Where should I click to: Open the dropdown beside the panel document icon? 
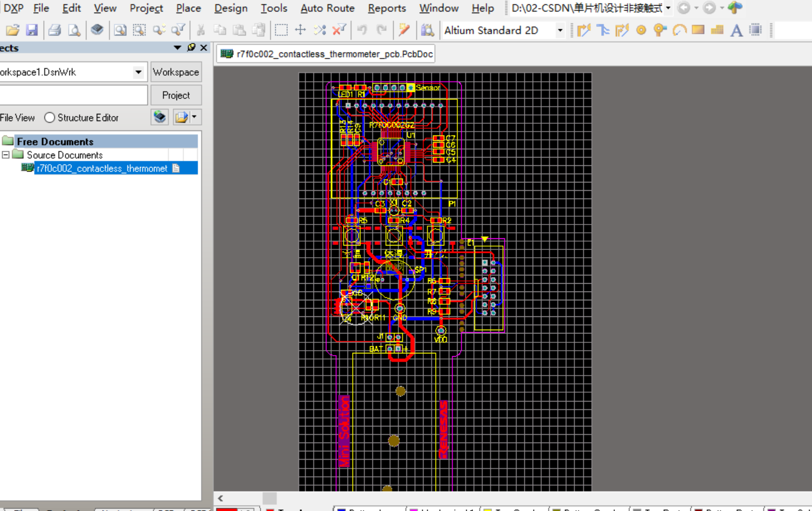194,117
